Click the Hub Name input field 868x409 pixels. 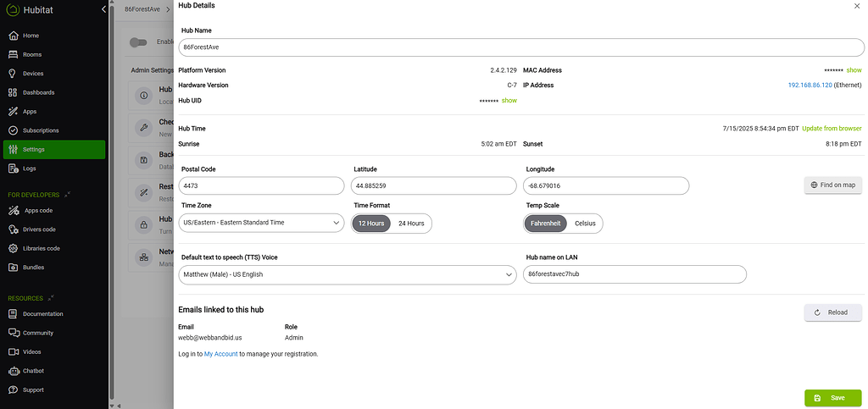520,47
